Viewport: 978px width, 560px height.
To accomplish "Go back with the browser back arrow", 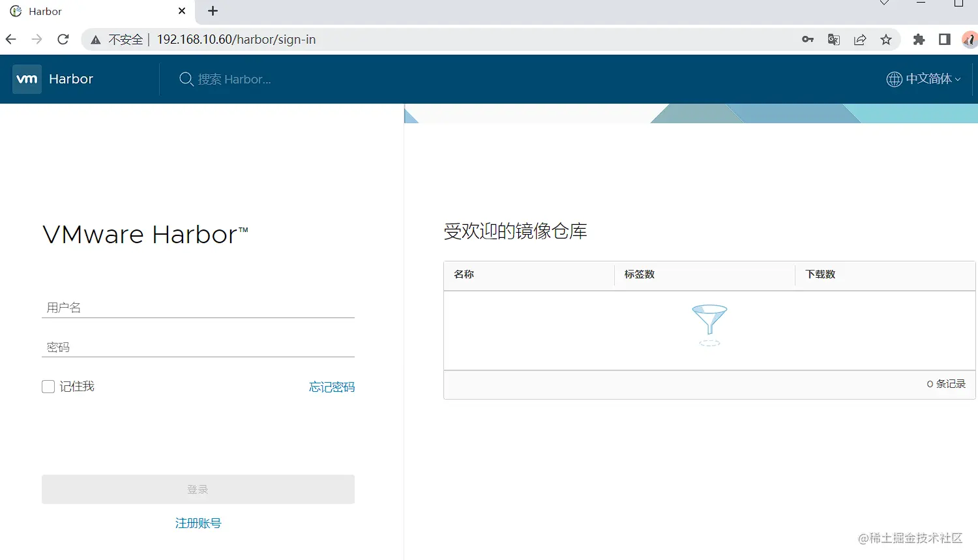I will [11, 39].
